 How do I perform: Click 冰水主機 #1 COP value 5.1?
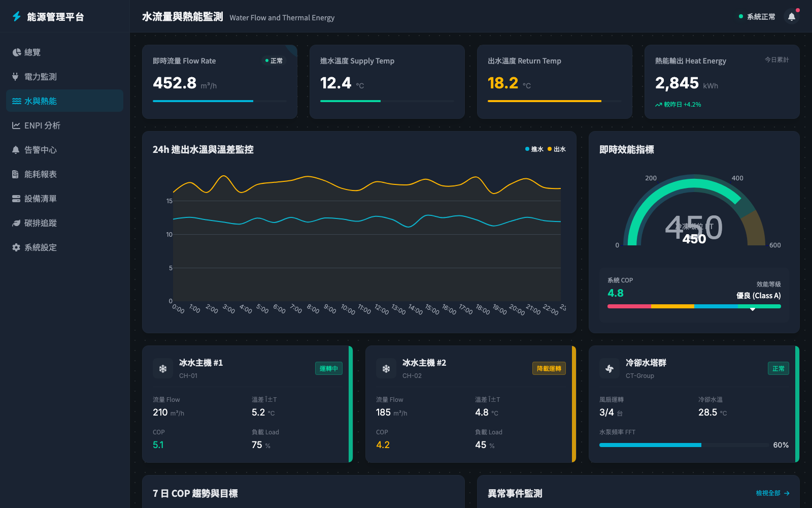click(158, 445)
